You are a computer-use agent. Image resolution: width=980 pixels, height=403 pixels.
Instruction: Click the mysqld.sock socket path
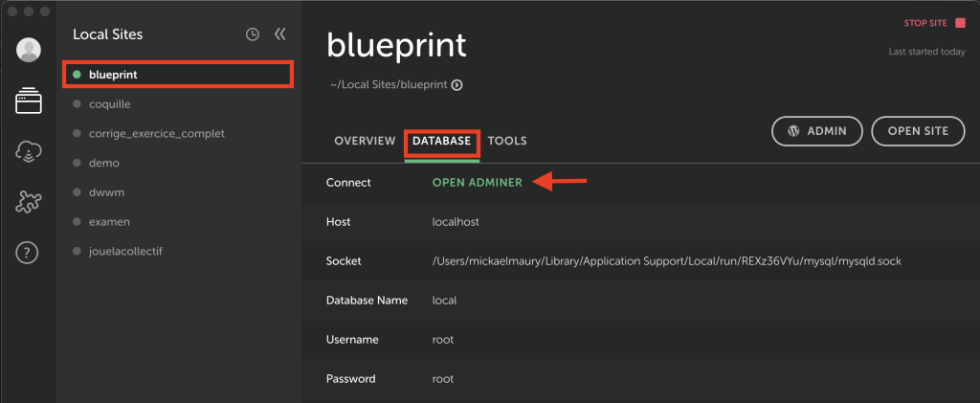(x=667, y=261)
